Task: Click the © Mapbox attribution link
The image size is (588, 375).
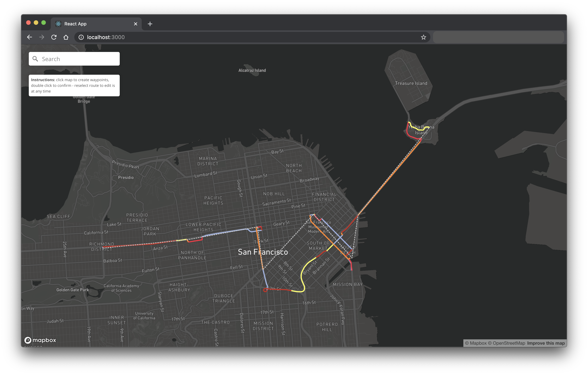Action: pyautogui.click(x=476, y=343)
